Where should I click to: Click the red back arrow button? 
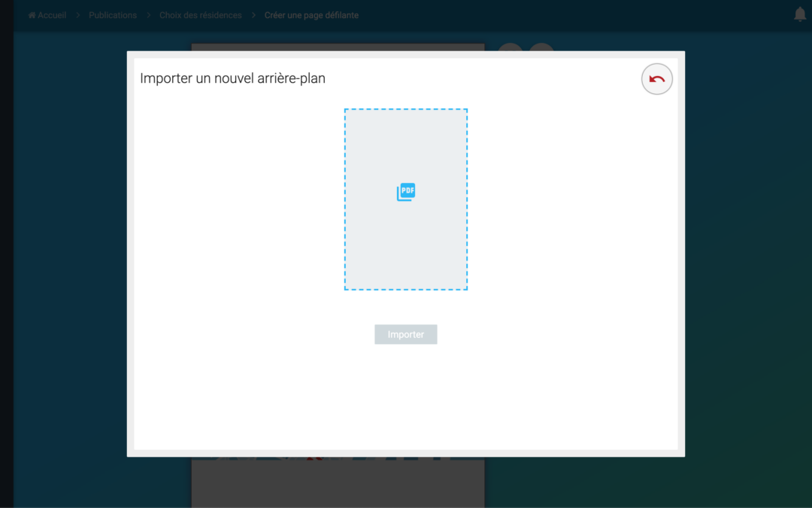(x=656, y=79)
